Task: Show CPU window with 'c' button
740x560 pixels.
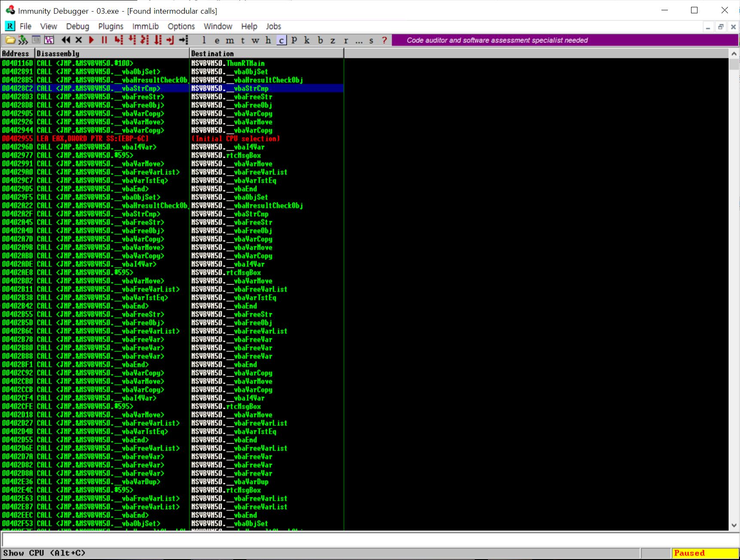Action: click(282, 40)
